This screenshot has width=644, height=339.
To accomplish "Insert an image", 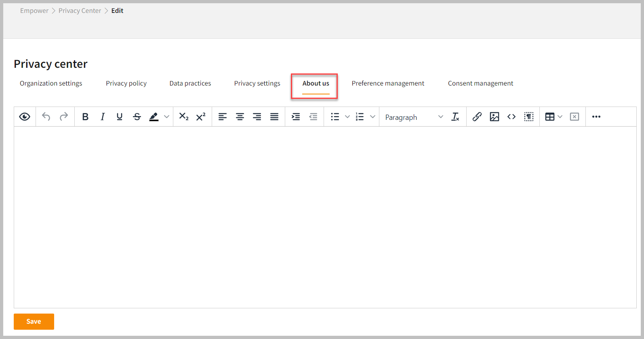I will (x=494, y=117).
